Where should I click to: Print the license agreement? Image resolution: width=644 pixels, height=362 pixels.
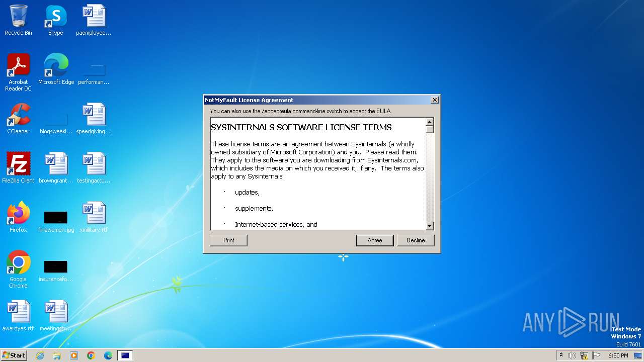coord(228,240)
